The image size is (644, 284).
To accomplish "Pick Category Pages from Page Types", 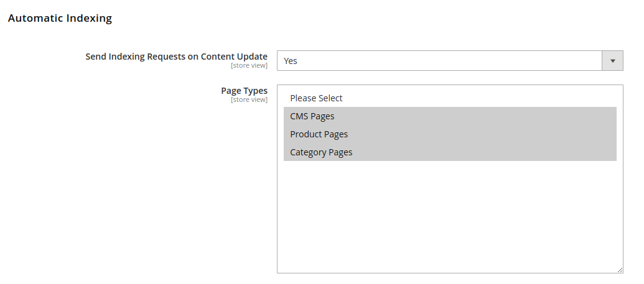I will pos(450,152).
